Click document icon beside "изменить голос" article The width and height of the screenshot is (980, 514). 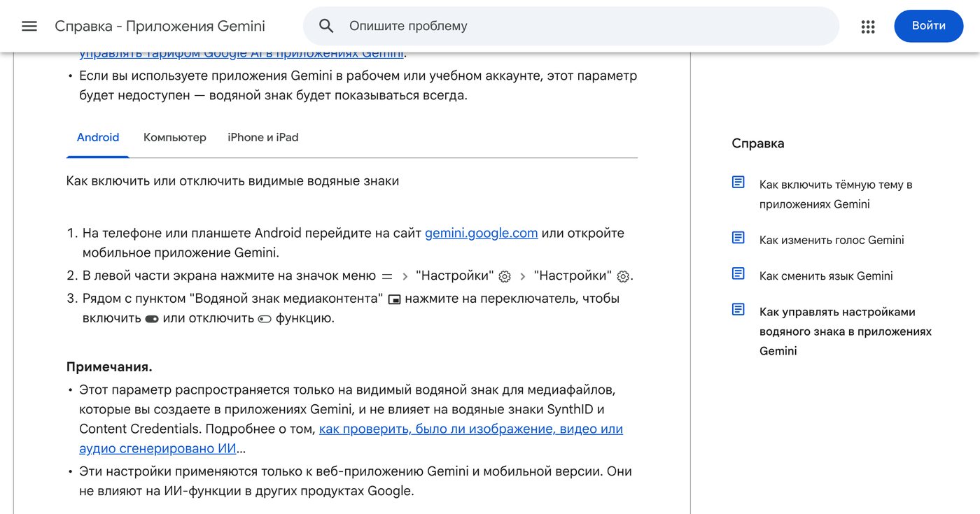click(x=738, y=238)
